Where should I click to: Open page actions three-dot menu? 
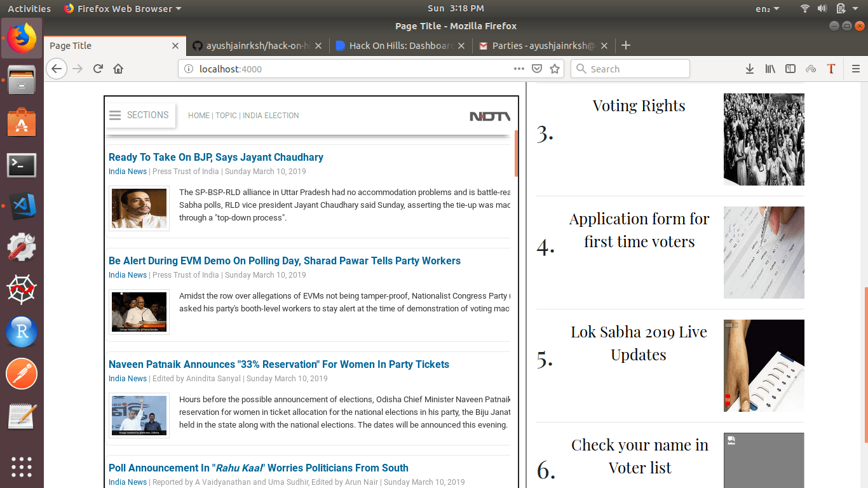click(x=519, y=69)
